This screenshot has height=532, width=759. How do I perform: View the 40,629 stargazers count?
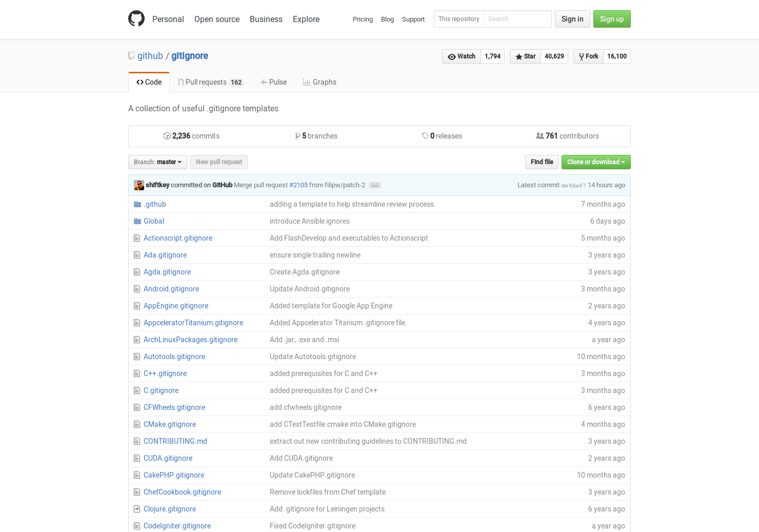pos(554,56)
